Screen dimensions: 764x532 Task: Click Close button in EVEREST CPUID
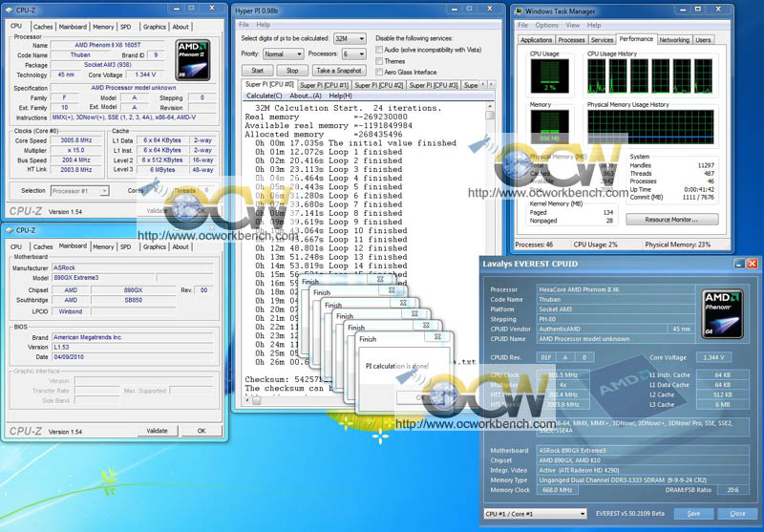pos(737,514)
